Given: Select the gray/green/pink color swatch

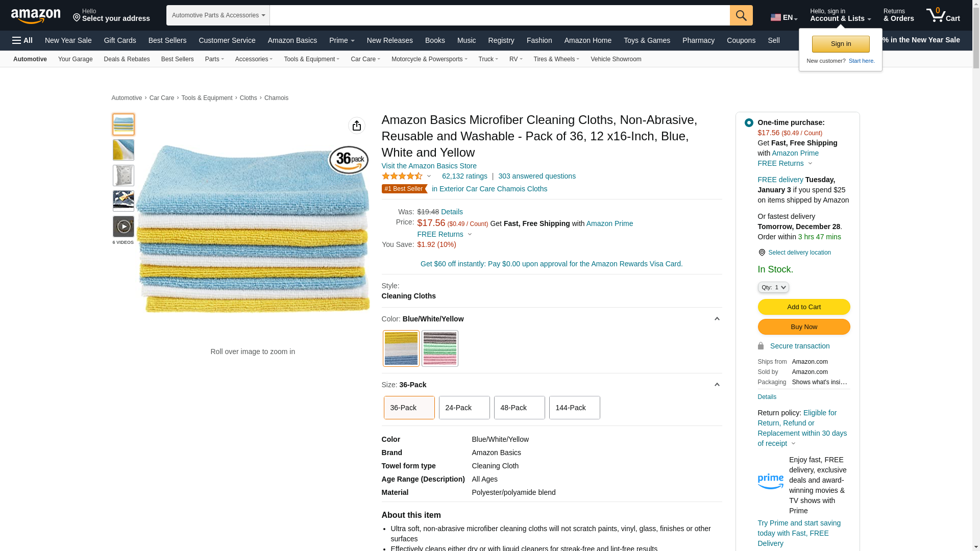Looking at the screenshot, I should (x=439, y=348).
